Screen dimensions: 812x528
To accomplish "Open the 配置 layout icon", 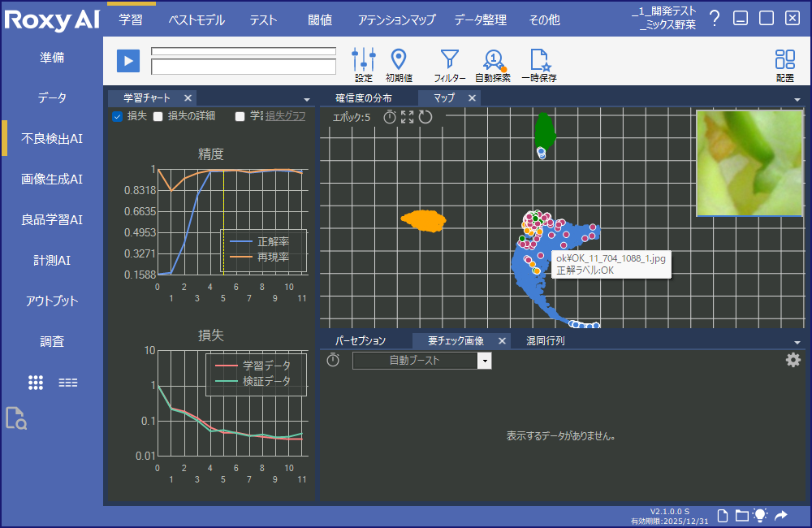I will [784, 59].
